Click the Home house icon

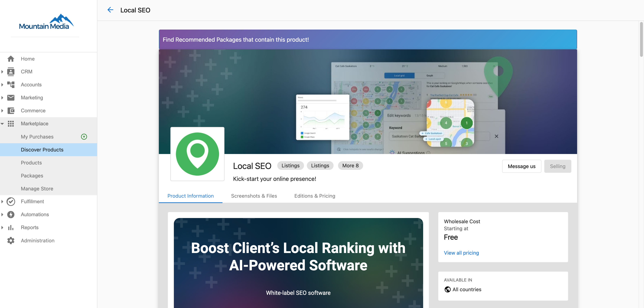(x=11, y=59)
